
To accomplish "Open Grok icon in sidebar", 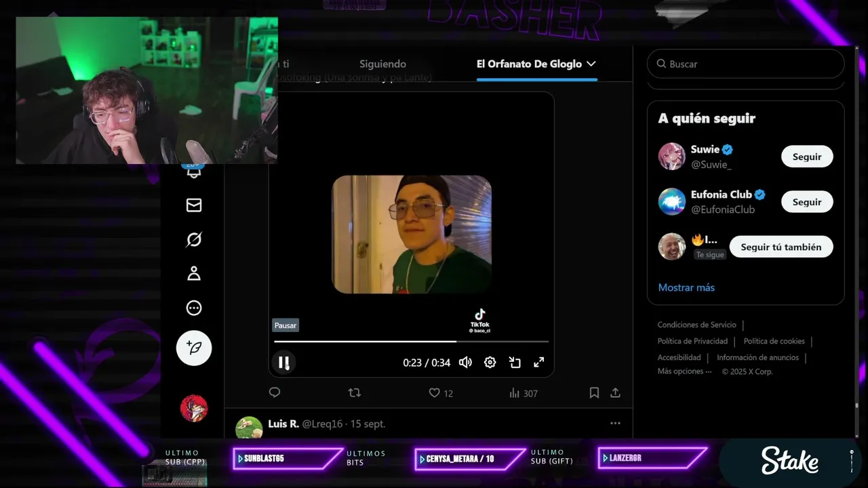I will pos(194,239).
